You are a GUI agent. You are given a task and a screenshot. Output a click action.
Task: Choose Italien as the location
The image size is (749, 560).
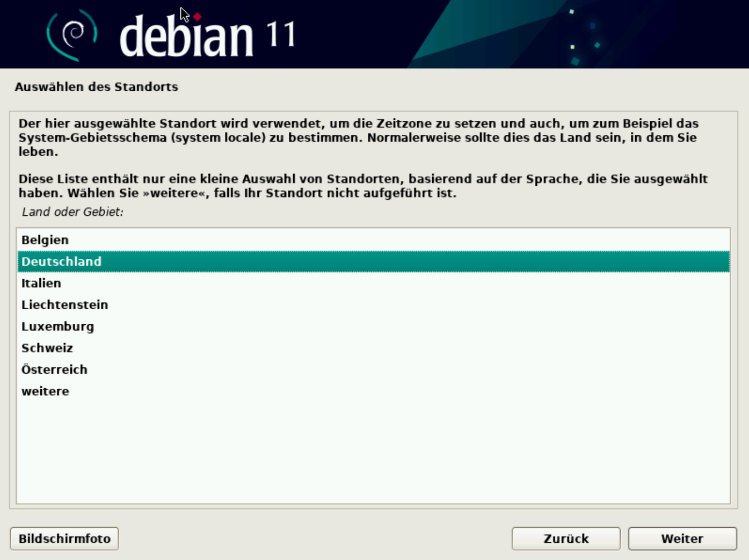click(373, 283)
